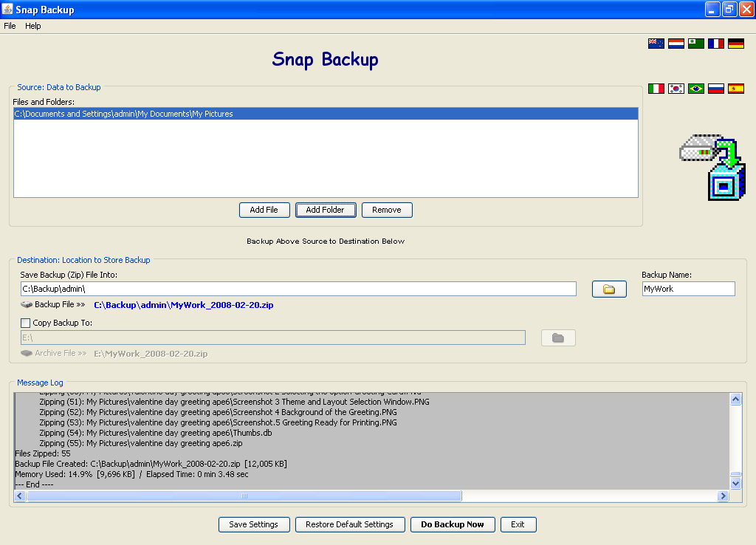Click the "Zipping (52)" log line
Image resolution: width=756 pixels, height=545 pixels.
[x=218, y=412]
